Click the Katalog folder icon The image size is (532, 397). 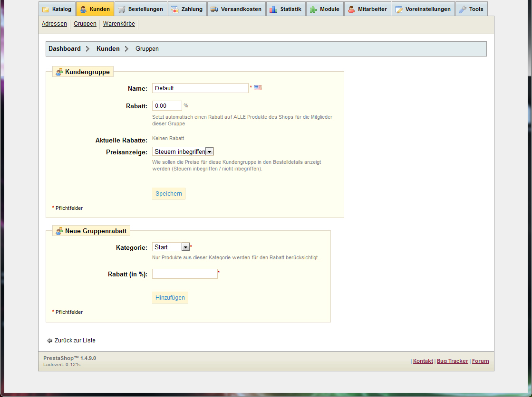click(x=46, y=9)
